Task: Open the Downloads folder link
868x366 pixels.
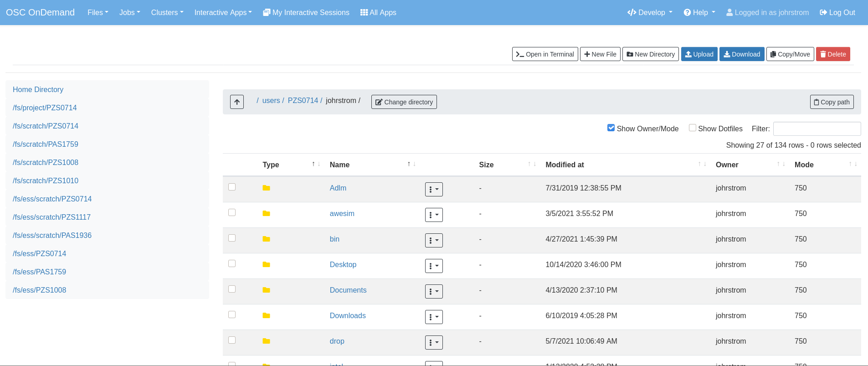Action: point(347,316)
